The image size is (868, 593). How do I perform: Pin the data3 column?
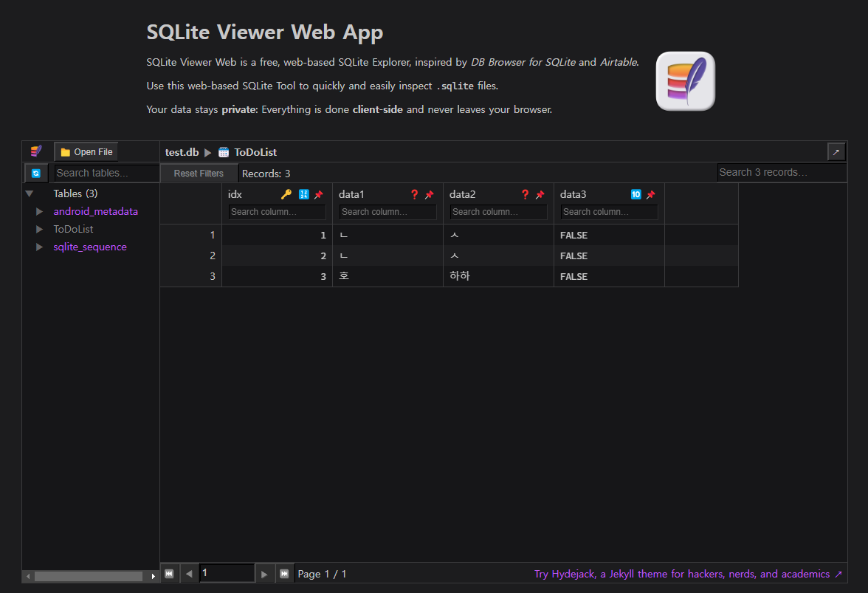tap(651, 194)
